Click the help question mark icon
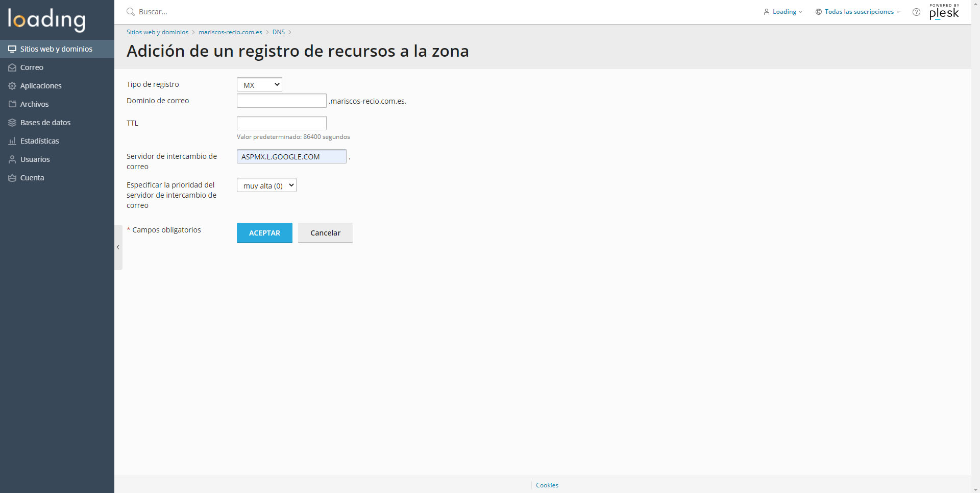 point(916,12)
